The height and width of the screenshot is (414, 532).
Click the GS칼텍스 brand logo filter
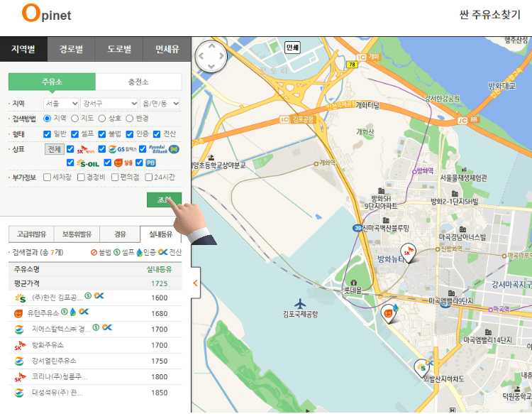tap(123, 149)
